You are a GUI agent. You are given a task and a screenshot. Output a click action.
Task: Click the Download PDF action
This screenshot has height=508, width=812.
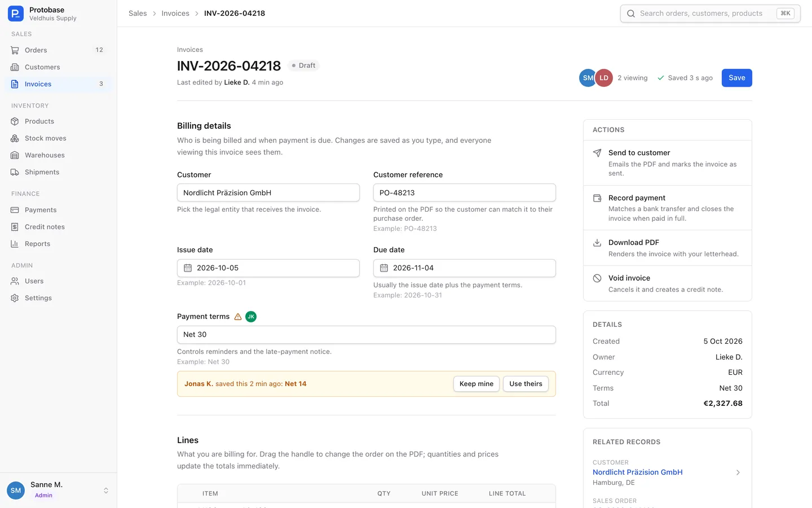pyautogui.click(x=668, y=248)
